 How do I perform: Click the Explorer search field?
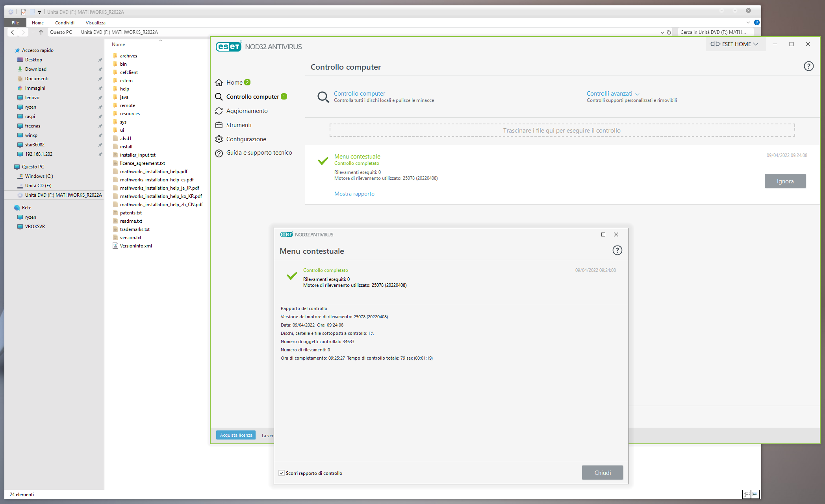click(716, 32)
